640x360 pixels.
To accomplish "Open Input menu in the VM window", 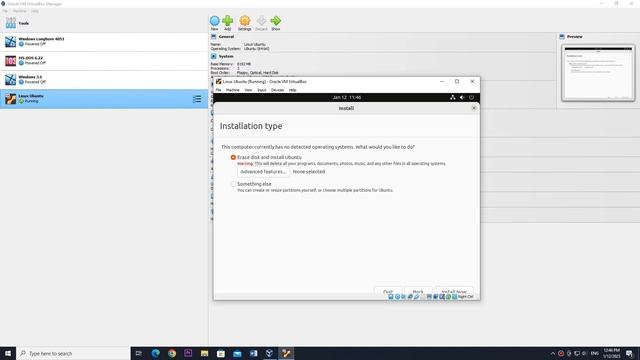I will [262, 90].
